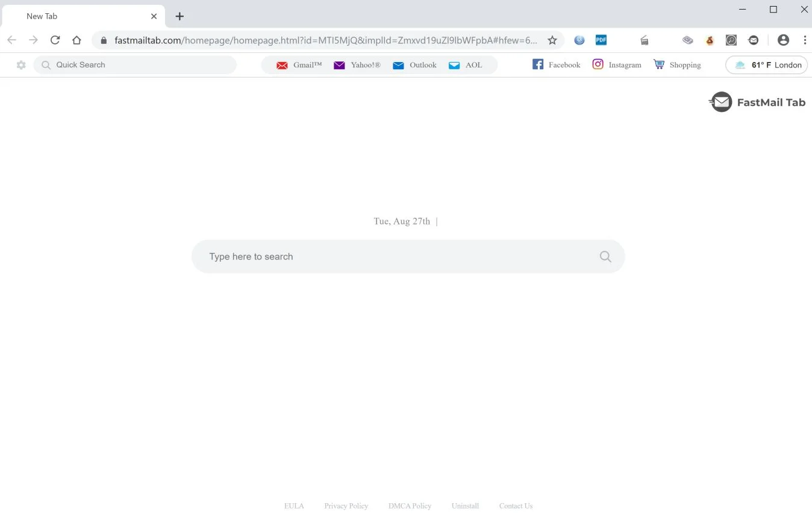The image size is (812, 520).
Task: Select the New Tab browser tab
Action: pyautogui.click(x=83, y=16)
